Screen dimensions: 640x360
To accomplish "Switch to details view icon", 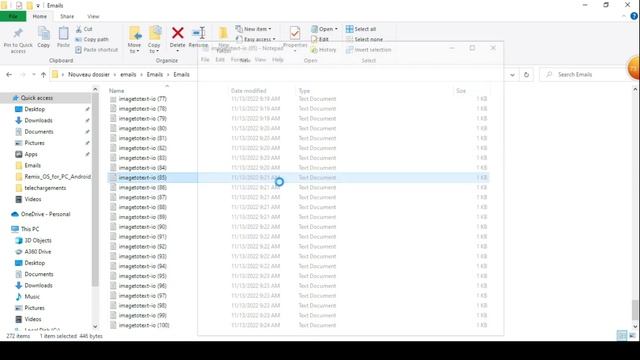I will pos(621,336).
